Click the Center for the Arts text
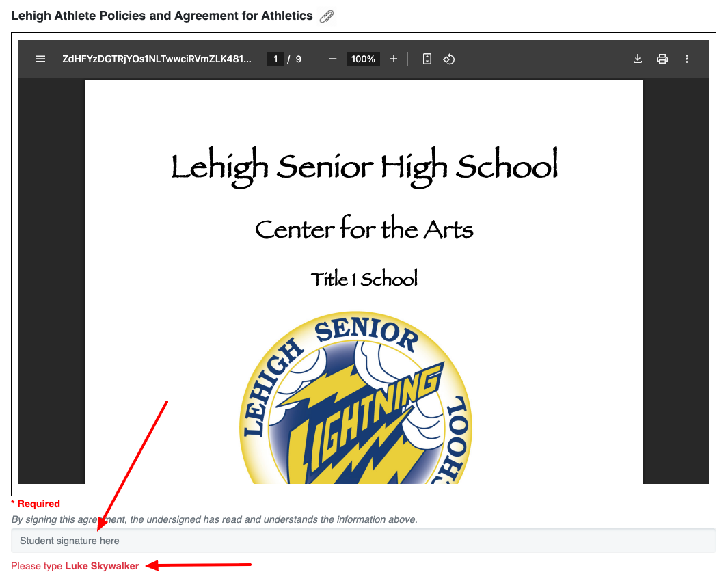Image resolution: width=728 pixels, height=583 pixels. click(364, 229)
